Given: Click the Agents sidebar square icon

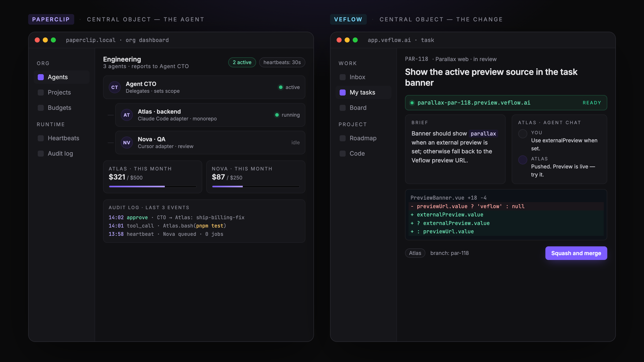Looking at the screenshot, I should (41, 77).
